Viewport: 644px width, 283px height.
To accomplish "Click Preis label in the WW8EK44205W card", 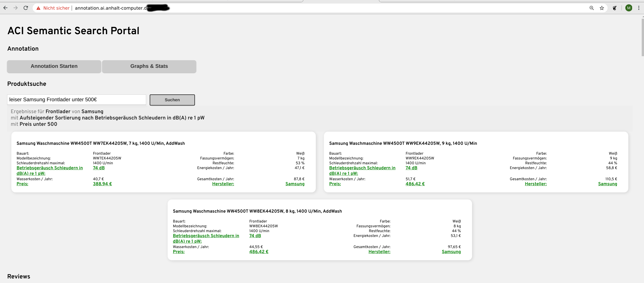I will (x=179, y=252).
